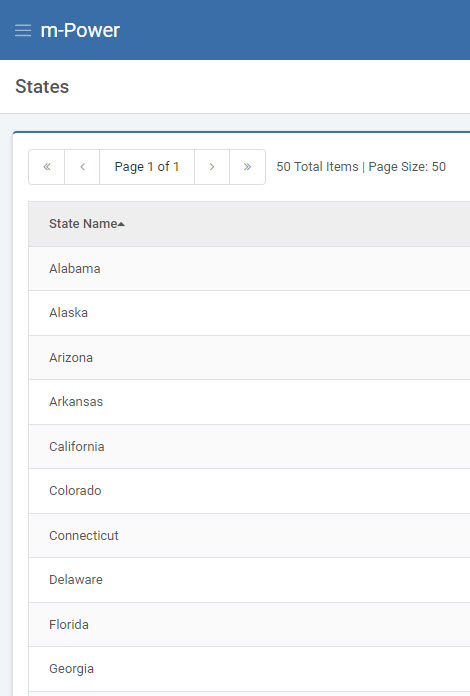Click the Page 1 of 1 indicator
The height and width of the screenshot is (696, 470).
147,167
